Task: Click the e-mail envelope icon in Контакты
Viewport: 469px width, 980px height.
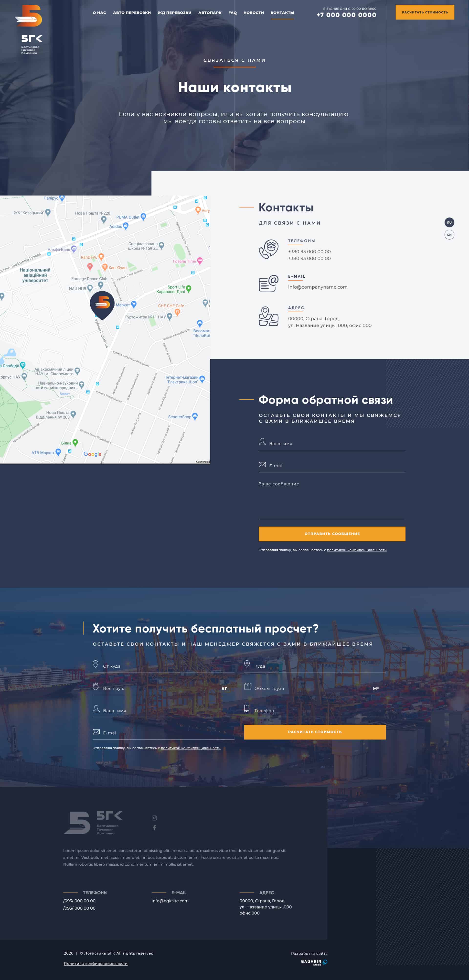Action: pyautogui.click(x=268, y=283)
